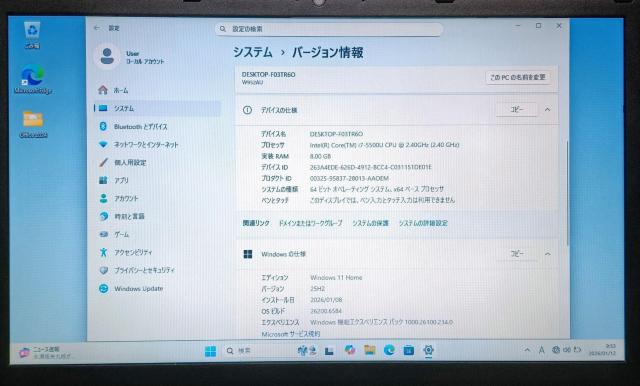Viewport: 640px width, 386px height.
Task: Click the 設定の検索 search field
Action: pyautogui.click(x=329, y=29)
